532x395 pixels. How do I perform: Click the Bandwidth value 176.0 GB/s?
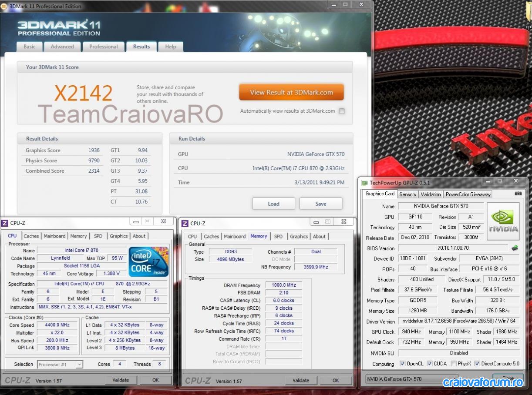[498, 311]
